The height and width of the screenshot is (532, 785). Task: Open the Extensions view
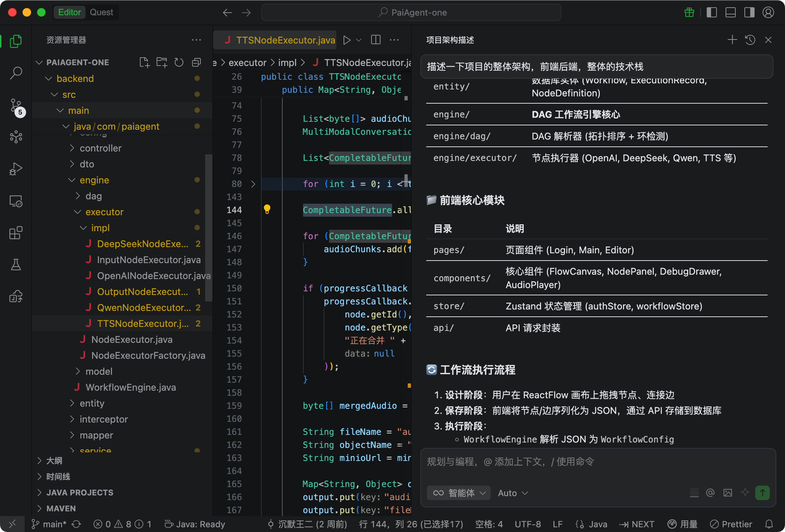tap(16, 233)
